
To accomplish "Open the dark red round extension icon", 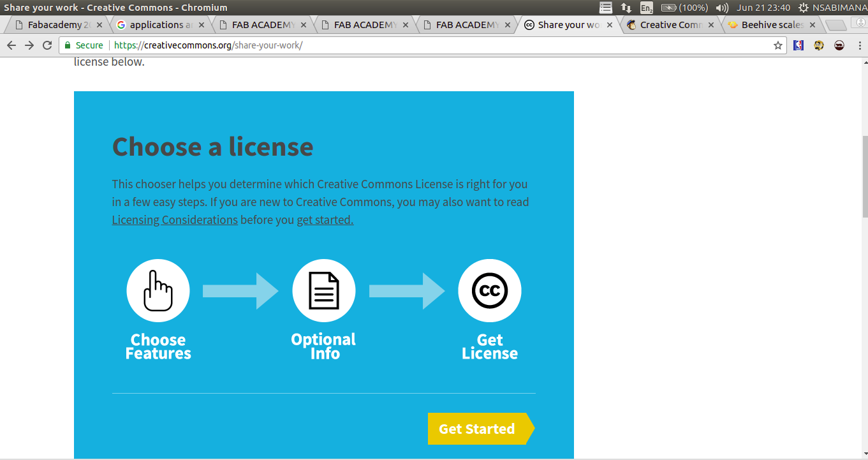I will pyautogui.click(x=839, y=45).
